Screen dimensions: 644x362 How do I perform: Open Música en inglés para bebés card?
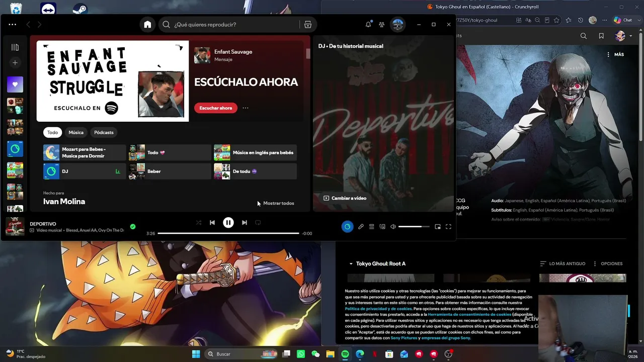pyautogui.click(x=255, y=152)
